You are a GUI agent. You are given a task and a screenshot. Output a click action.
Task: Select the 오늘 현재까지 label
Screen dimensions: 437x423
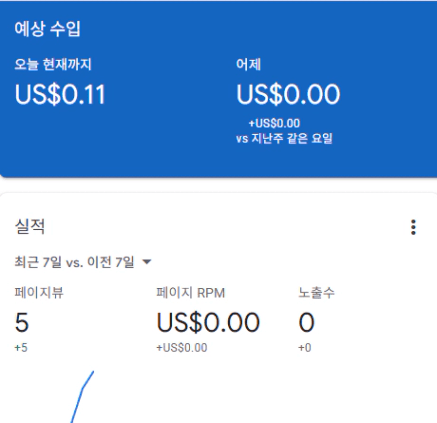(53, 64)
